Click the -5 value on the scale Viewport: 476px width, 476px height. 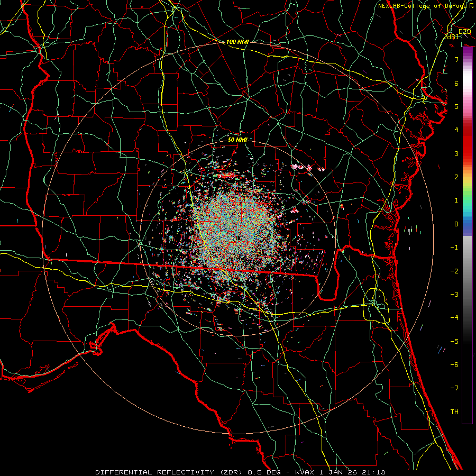[454, 341]
